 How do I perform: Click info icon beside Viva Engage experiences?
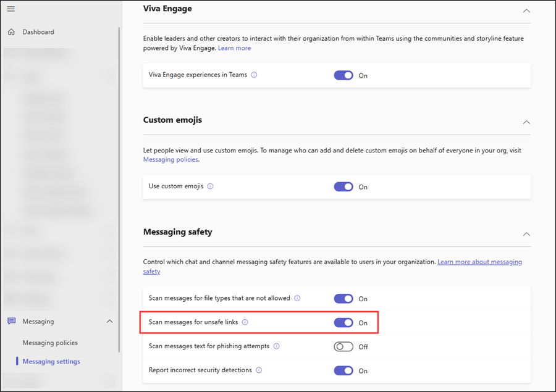click(x=254, y=75)
